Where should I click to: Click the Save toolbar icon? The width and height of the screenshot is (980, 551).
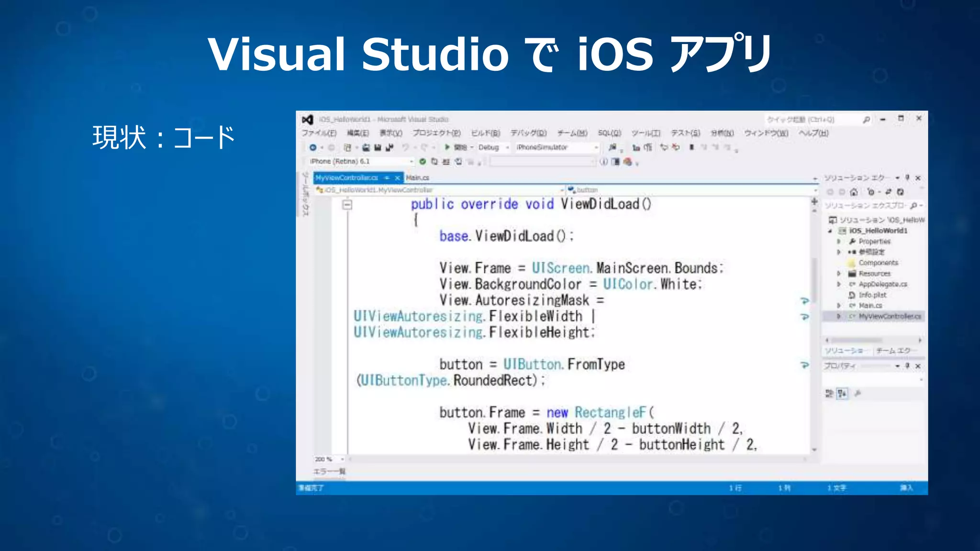[378, 147]
